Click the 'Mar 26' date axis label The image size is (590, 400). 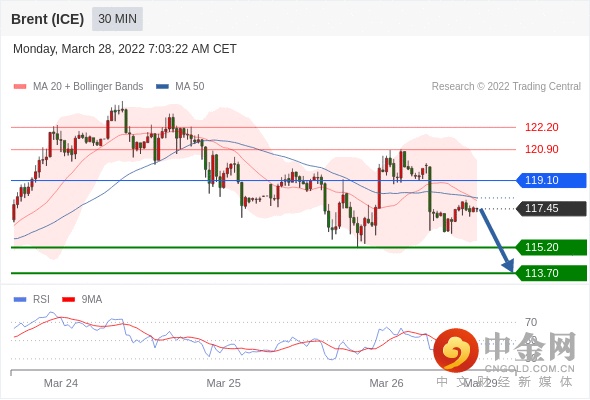(x=386, y=383)
